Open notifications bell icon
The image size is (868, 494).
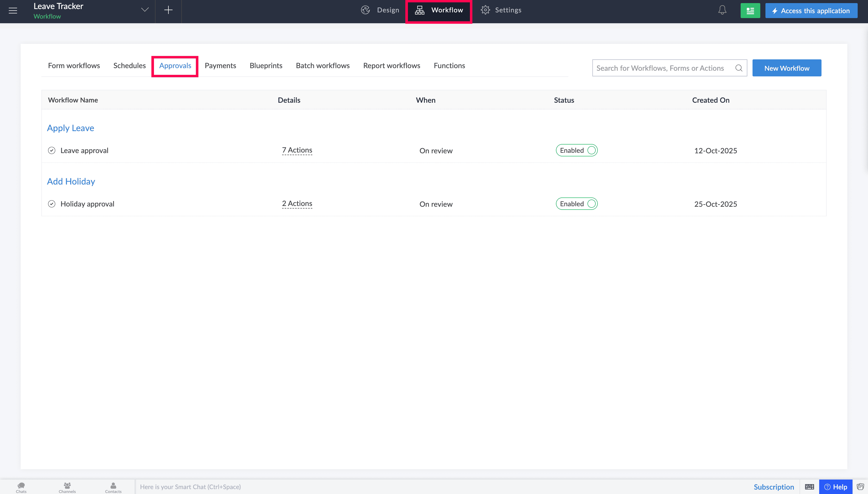[722, 10]
